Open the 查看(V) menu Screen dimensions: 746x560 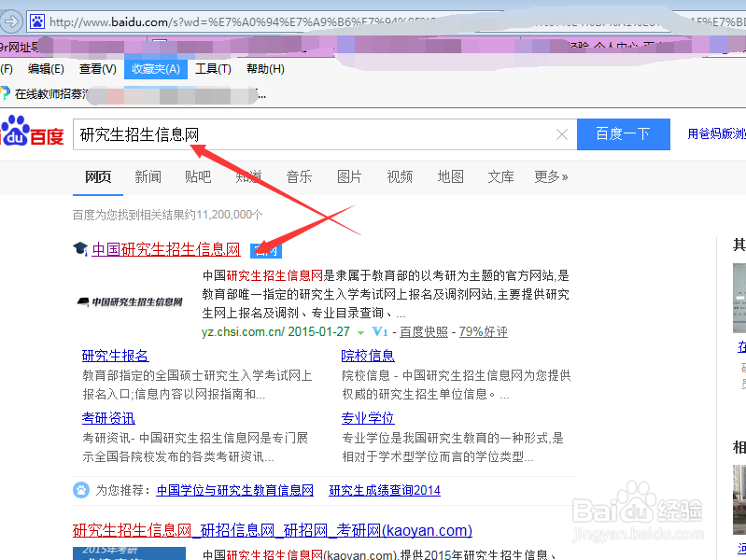pyautogui.click(x=97, y=69)
